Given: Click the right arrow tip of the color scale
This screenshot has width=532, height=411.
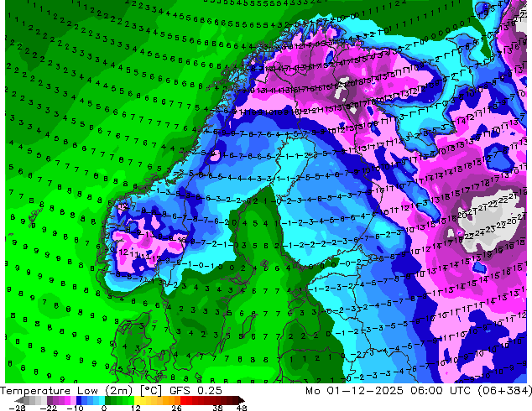Looking at the screenshot, I should pyautogui.click(x=243, y=400).
